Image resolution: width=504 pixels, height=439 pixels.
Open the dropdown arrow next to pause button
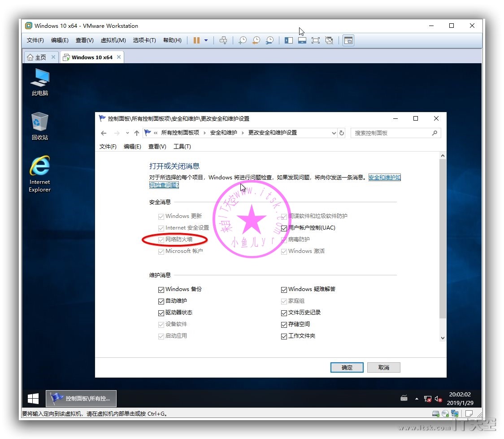pyautogui.click(x=206, y=40)
